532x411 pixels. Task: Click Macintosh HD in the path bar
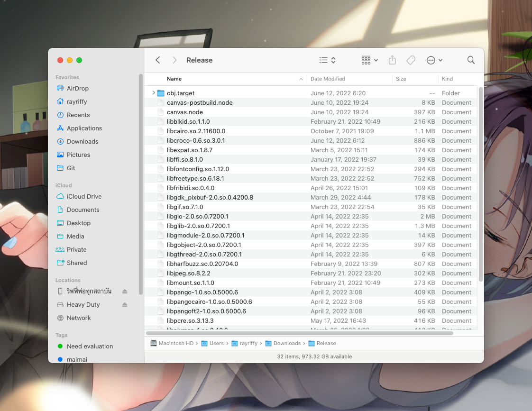click(x=172, y=343)
